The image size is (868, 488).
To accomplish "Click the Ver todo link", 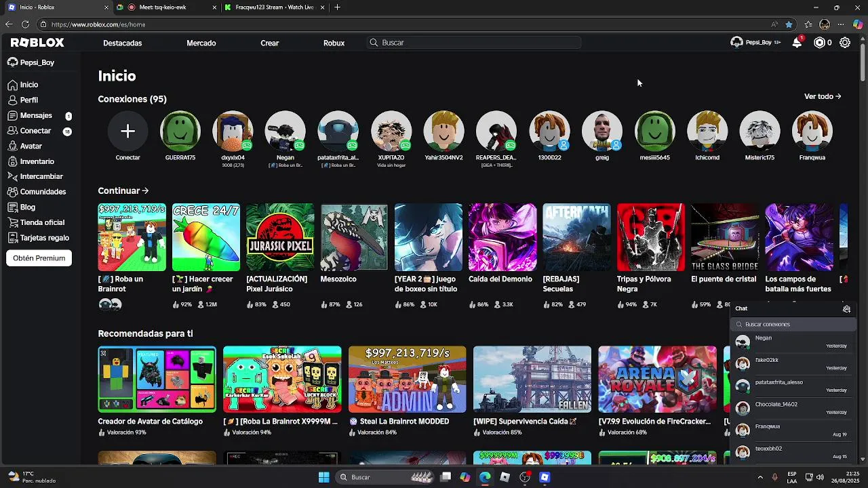I will click(x=823, y=96).
